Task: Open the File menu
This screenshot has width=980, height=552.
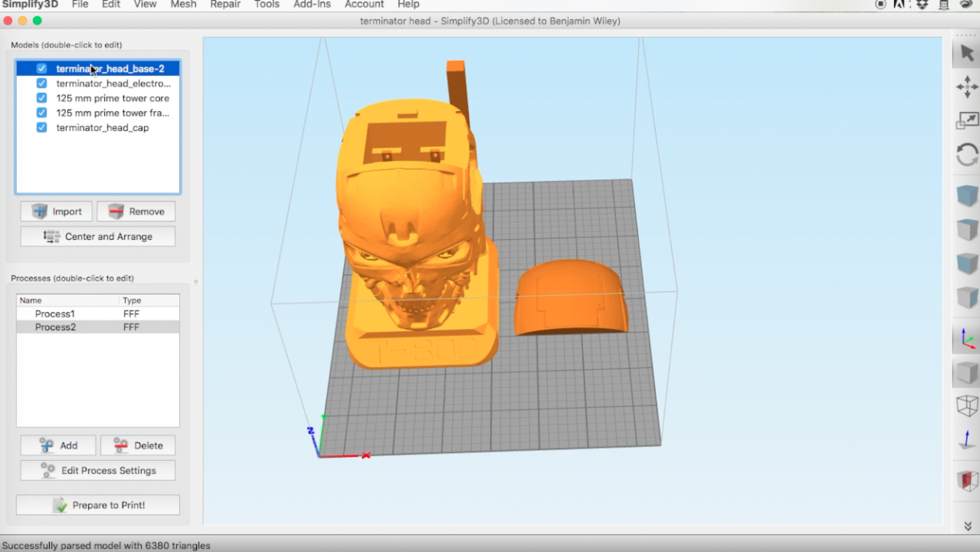Action: point(80,5)
